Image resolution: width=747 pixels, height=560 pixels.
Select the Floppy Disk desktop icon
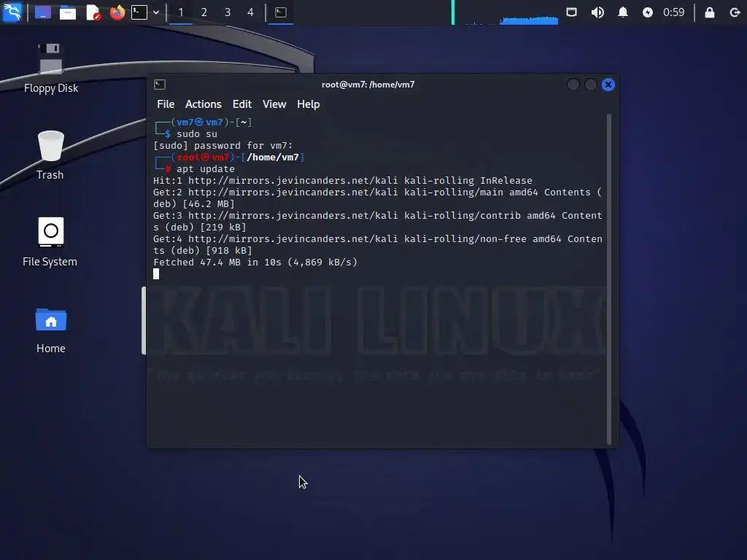coord(50,68)
